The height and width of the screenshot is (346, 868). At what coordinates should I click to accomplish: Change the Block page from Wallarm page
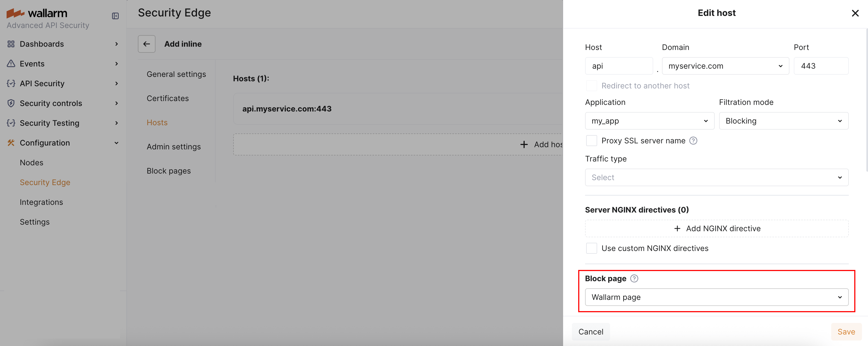click(x=716, y=297)
